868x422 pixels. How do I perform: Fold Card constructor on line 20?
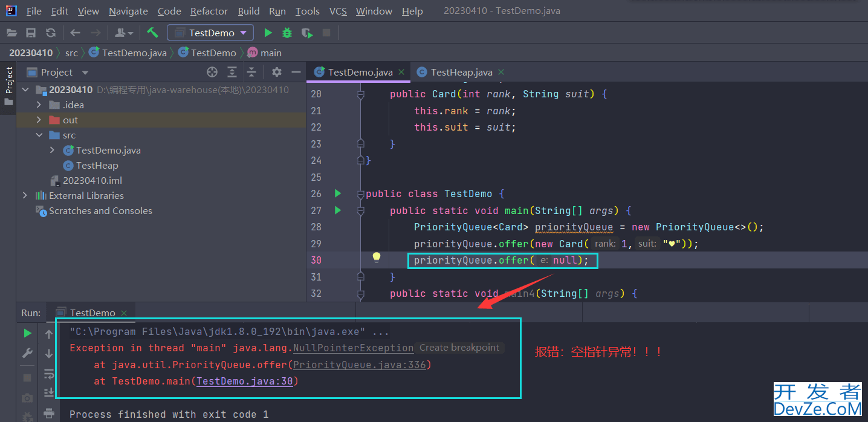(x=361, y=94)
